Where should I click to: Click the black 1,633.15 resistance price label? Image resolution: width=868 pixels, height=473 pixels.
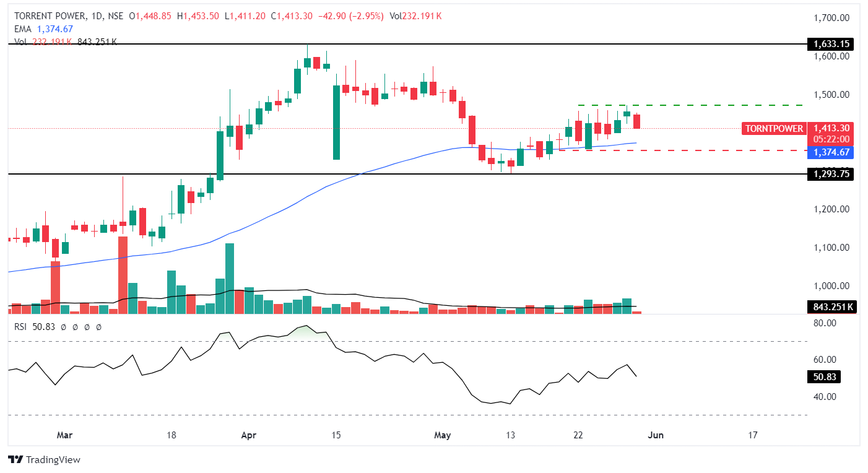(x=830, y=44)
